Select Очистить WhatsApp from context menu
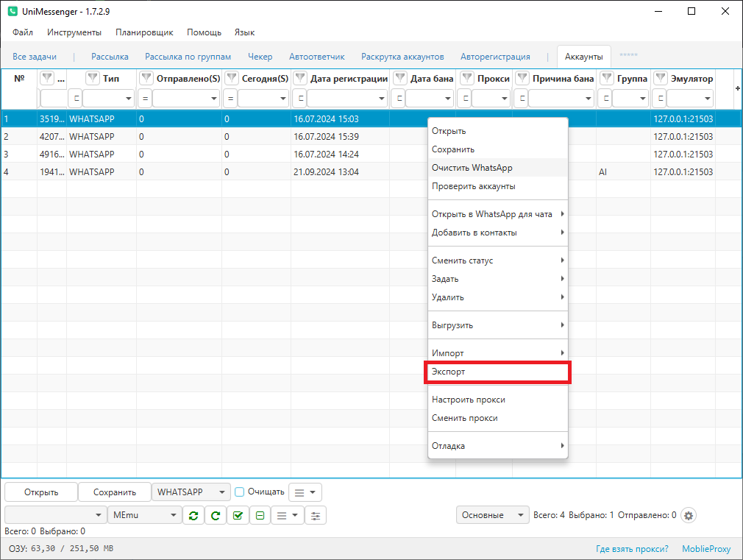Viewport: 743px width, 560px height. point(472,168)
